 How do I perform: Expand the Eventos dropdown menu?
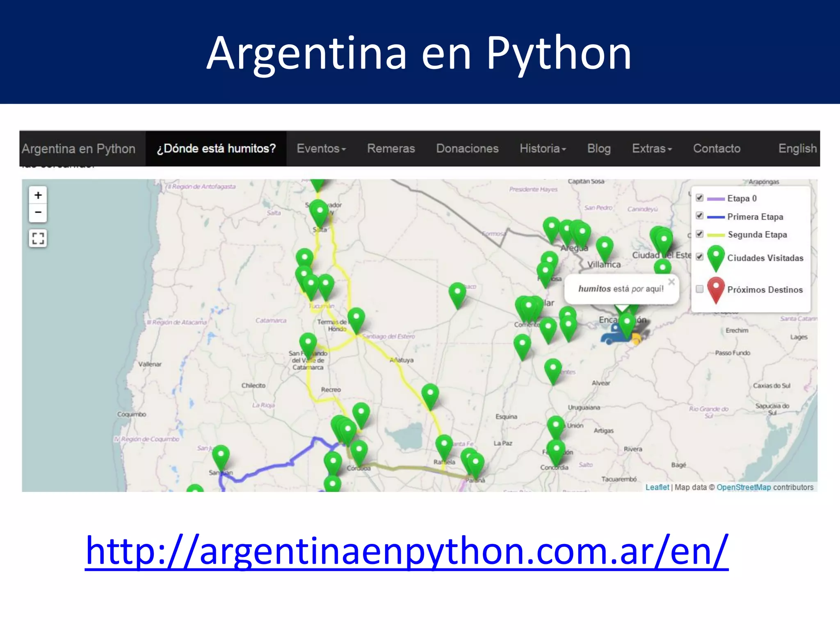(322, 148)
